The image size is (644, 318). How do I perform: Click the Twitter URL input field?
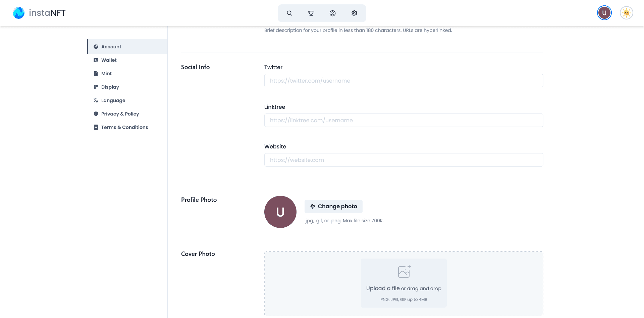pyautogui.click(x=404, y=81)
